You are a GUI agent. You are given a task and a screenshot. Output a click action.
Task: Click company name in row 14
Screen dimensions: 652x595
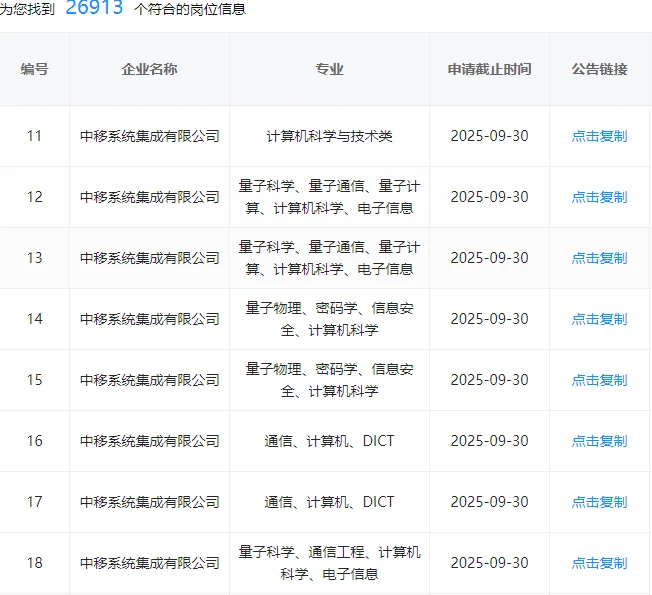pos(150,319)
